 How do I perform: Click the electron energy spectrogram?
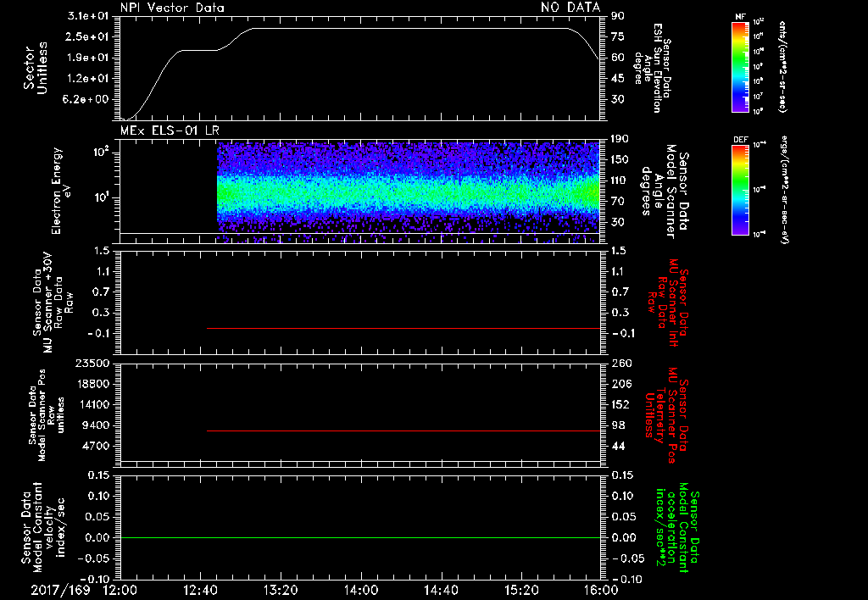click(x=409, y=192)
